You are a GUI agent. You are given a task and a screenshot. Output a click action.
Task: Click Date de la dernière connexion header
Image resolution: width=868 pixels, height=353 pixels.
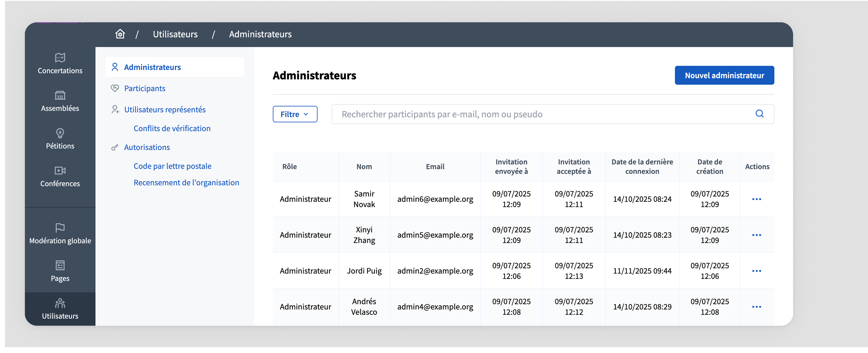[x=642, y=167]
